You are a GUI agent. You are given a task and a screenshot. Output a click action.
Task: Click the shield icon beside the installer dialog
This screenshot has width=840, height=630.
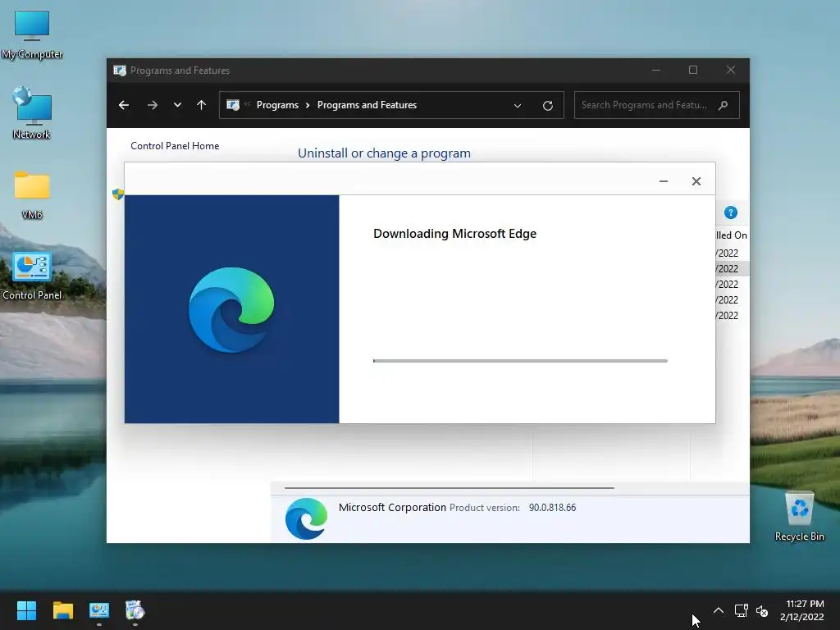118,194
